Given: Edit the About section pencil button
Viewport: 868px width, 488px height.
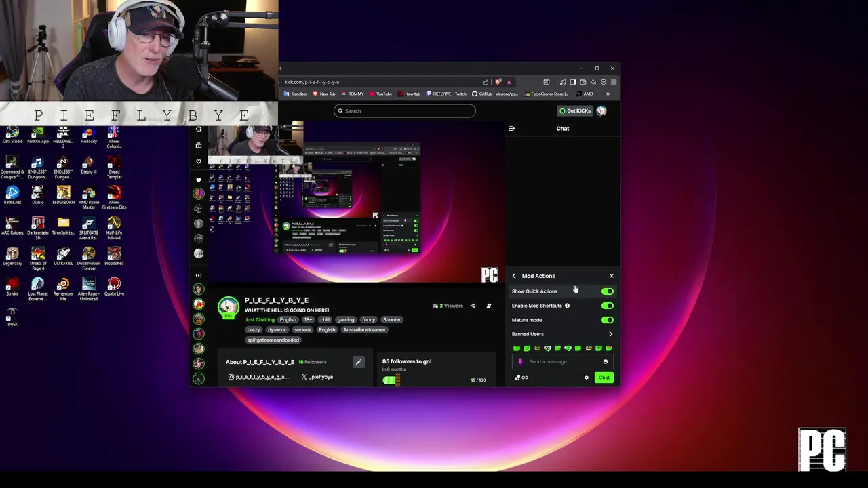Looking at the screenshot, I should (x=359, y=362).
